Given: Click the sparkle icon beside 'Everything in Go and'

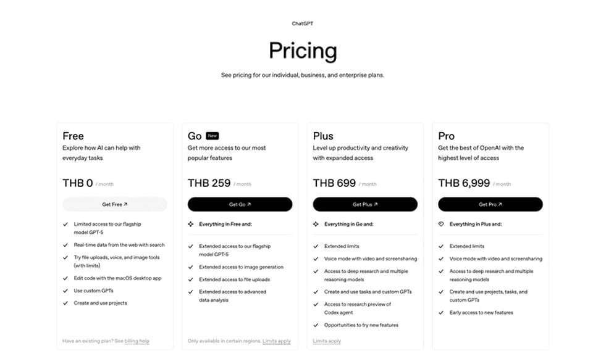Looking at the screenshot, I should coord(316,225).
